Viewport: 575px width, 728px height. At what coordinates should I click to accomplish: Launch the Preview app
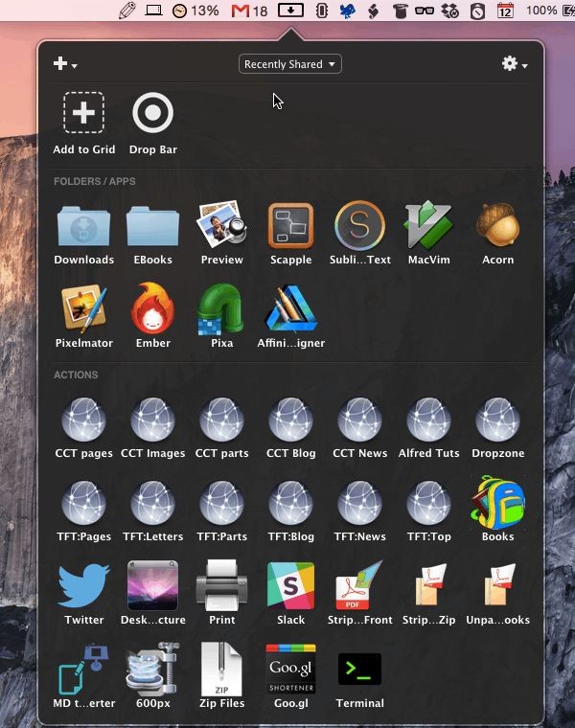point(222,223)
